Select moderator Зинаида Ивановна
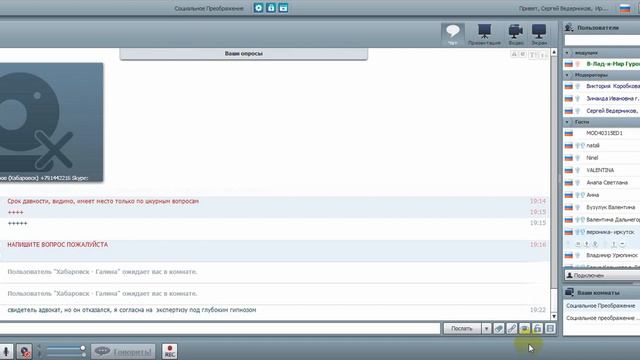The height and width of the screenshot is (360, 640). click(613, 98)
